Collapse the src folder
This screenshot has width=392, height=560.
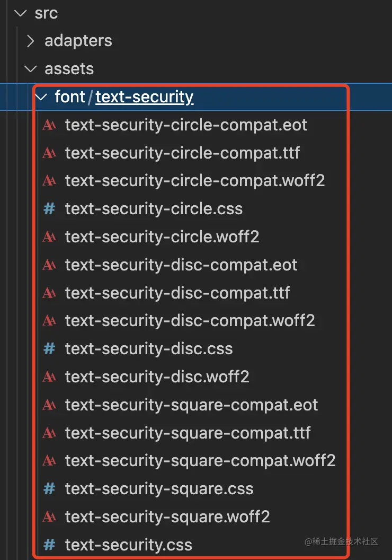click(20, 13)
